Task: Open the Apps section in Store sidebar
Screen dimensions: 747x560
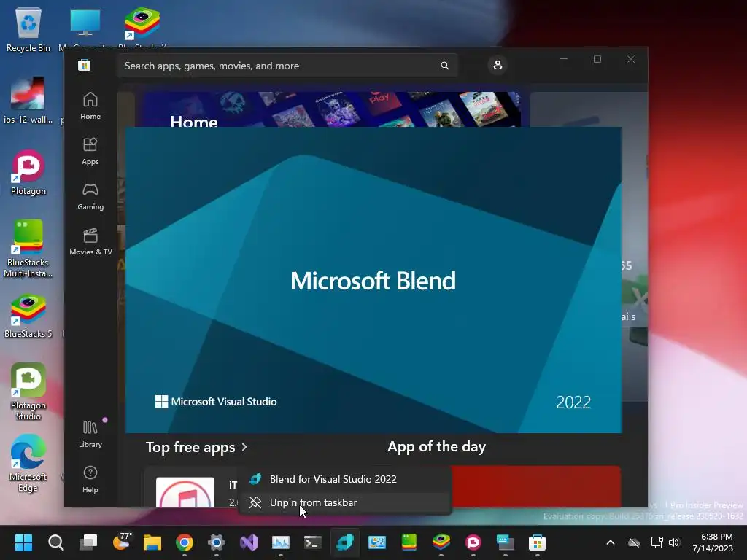Action: click(90, 151)
